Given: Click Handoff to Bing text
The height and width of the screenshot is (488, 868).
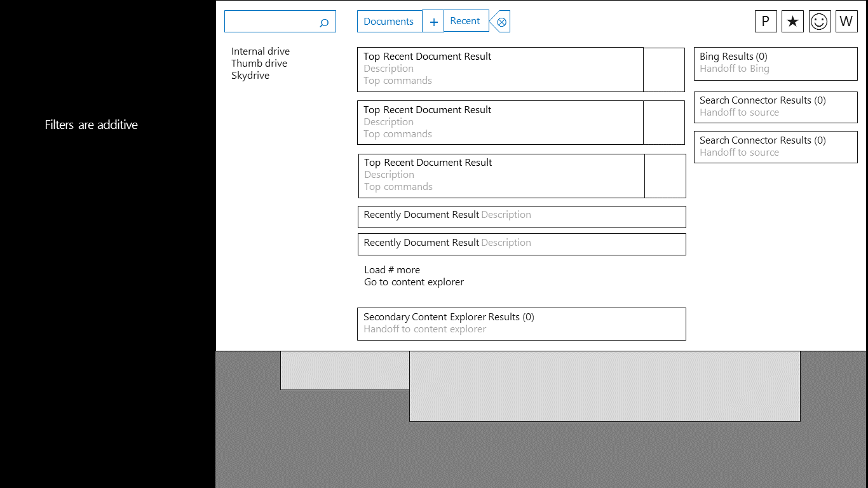Looking at the screenshot, I should pyautogui.click(x=735, y=69).
